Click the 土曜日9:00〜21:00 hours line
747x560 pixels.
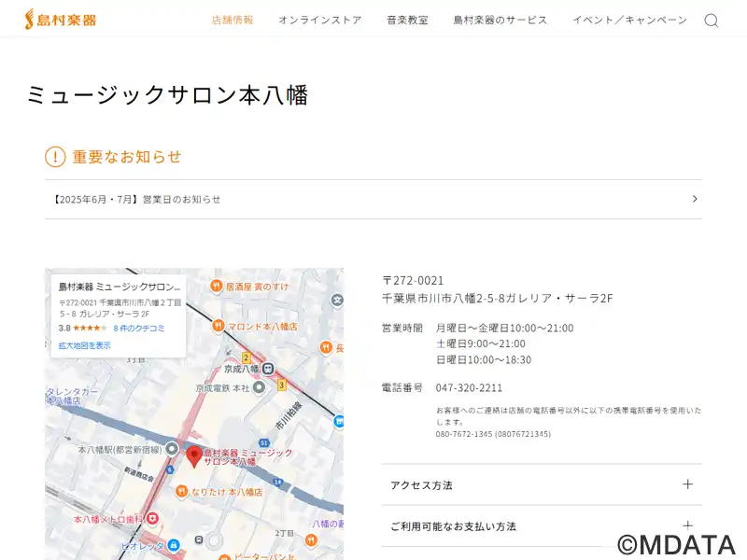tap(481, 343)
